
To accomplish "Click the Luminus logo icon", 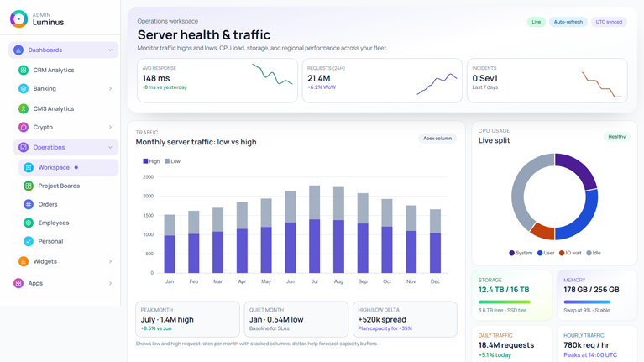I will pos(18,18).
